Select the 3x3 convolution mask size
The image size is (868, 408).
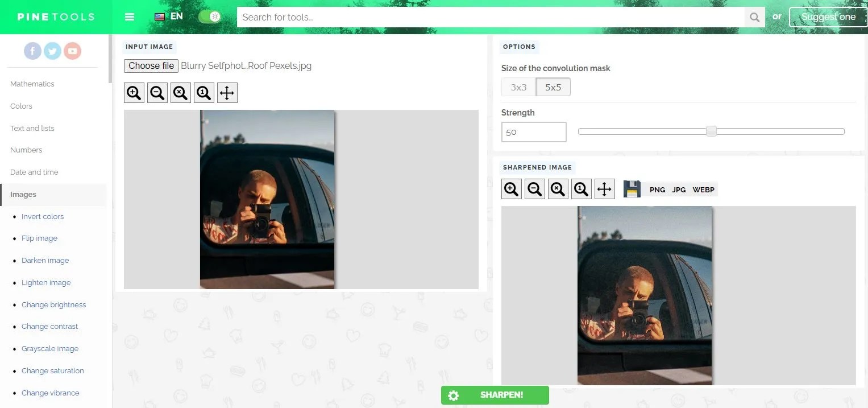[518, 86]
